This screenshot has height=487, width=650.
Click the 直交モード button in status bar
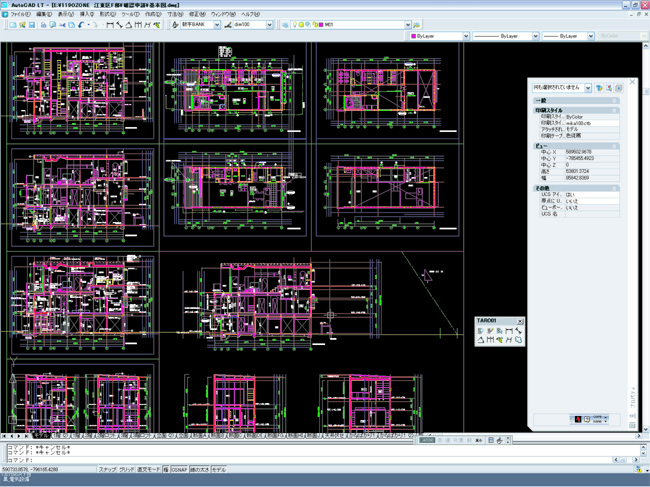point(148,469)
